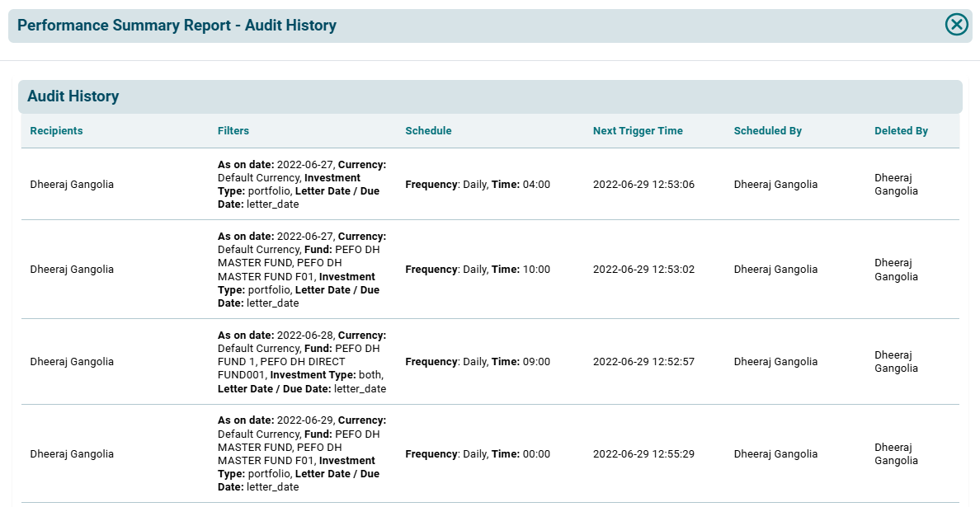
Task: Select the schedule with Time 10:00
Action: coord(477,270)
